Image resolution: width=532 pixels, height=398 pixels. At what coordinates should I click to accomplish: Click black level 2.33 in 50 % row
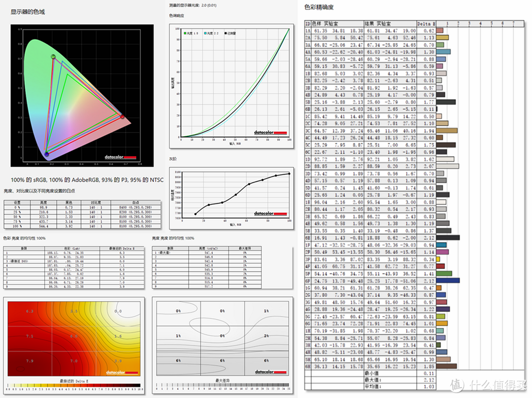click(69, 217)
